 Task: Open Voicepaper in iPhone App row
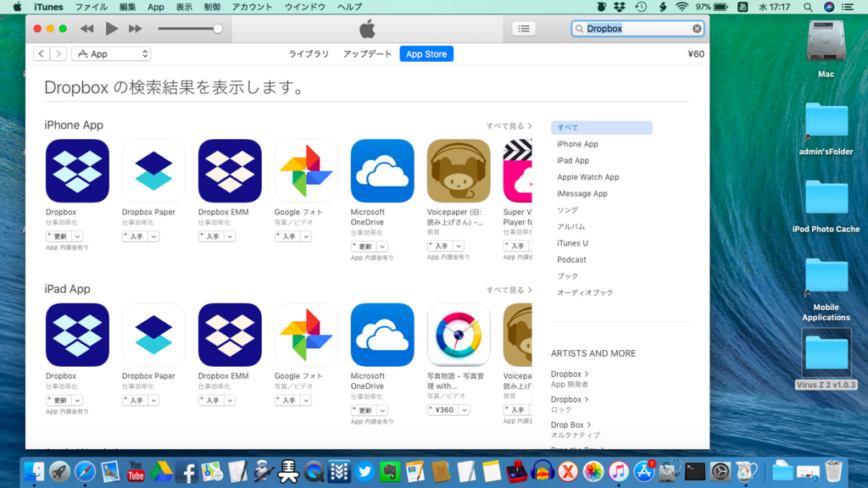tap(459, 171)
